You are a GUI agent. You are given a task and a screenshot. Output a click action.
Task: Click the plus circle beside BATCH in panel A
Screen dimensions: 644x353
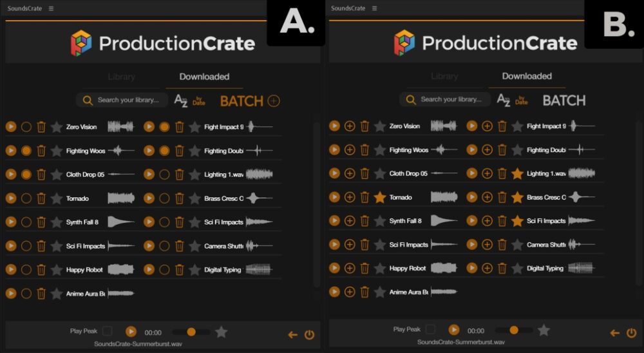274,101
